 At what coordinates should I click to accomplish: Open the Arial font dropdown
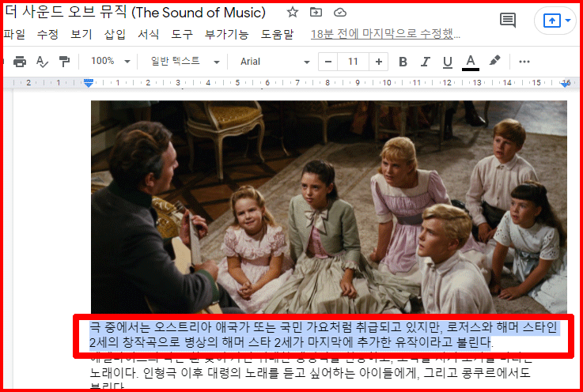(x=274, y=62)
